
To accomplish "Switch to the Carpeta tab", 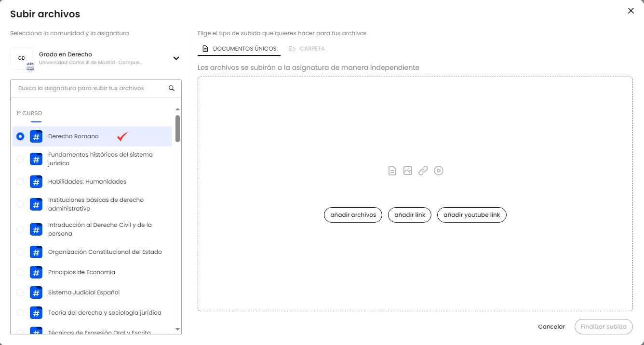I will point(307,49).
